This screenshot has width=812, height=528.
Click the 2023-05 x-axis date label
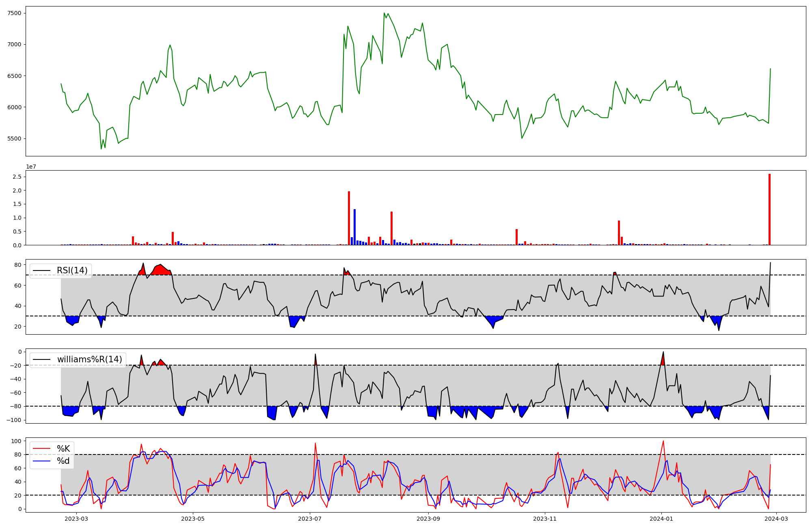click(193, 519)
